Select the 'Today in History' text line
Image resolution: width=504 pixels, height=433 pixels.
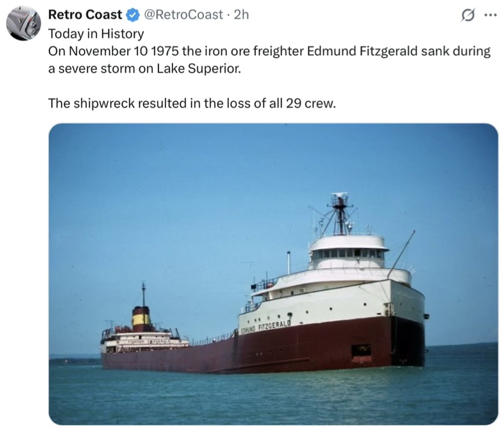pos(95,34)
